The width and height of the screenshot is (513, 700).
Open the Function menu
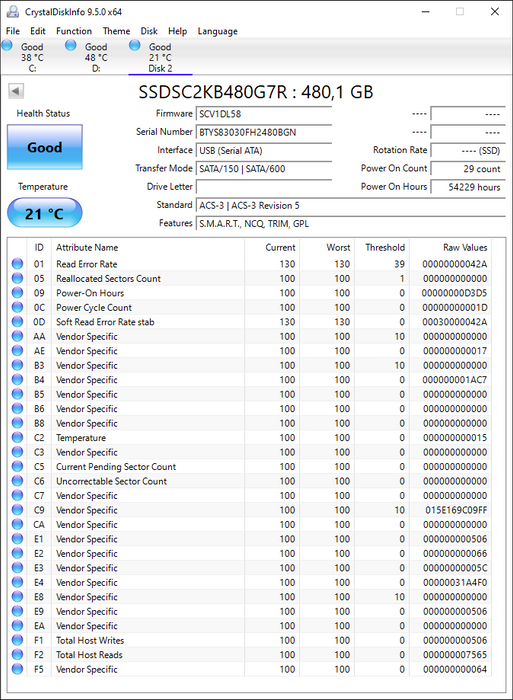(x=74, y=31)
